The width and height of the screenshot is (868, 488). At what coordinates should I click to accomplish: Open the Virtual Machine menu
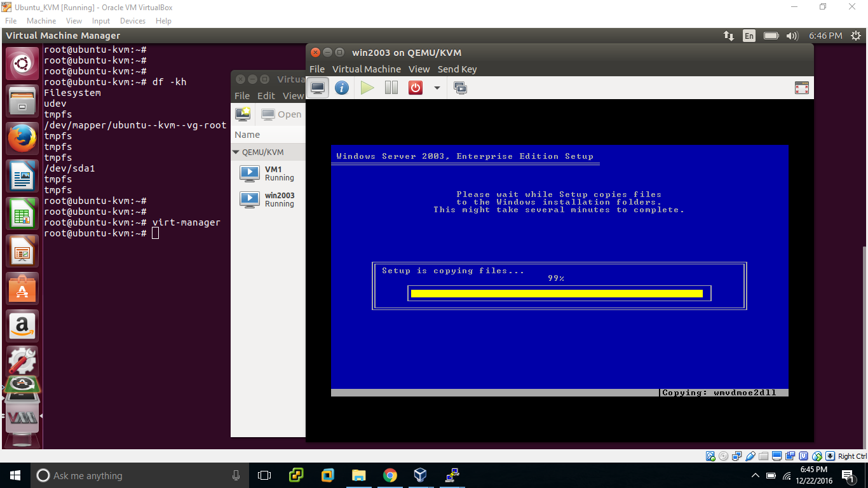pos(366,69)
